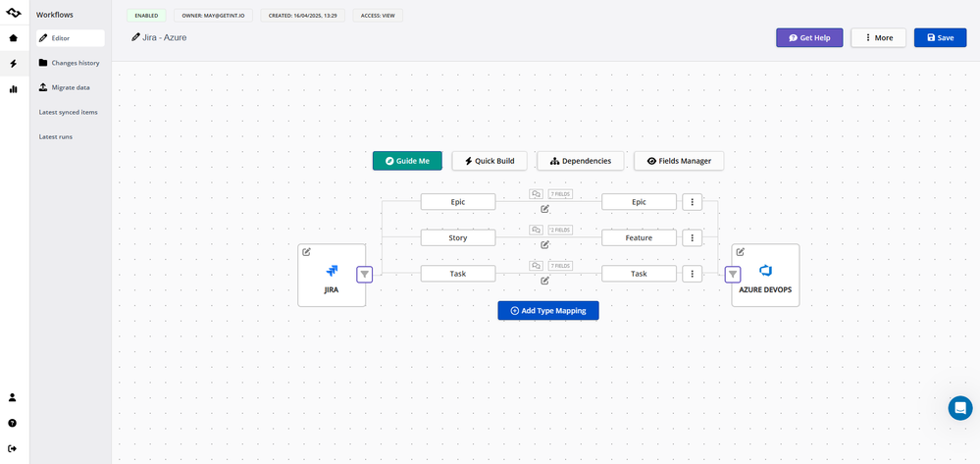Image resolution: width=980 pixels, height=464 pixels.
Task: Open comments icon on the Story mapping
Action: 536,230
